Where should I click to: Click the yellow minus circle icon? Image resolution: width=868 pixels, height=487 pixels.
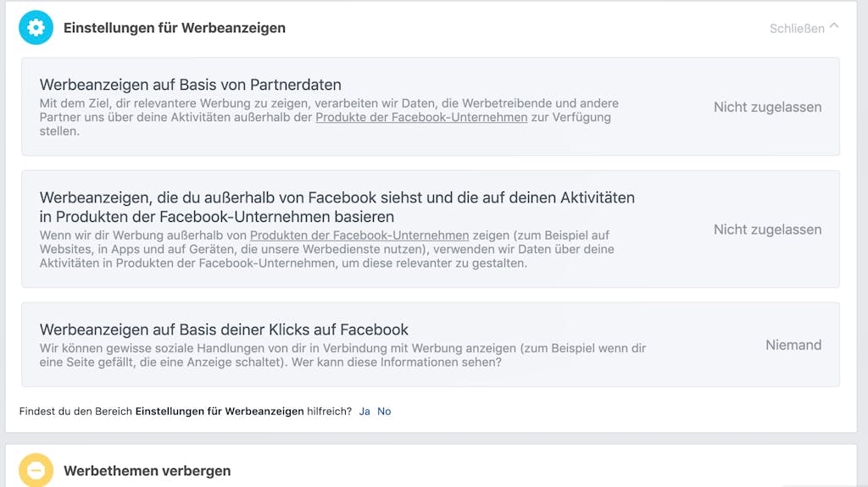click(36, 470)
